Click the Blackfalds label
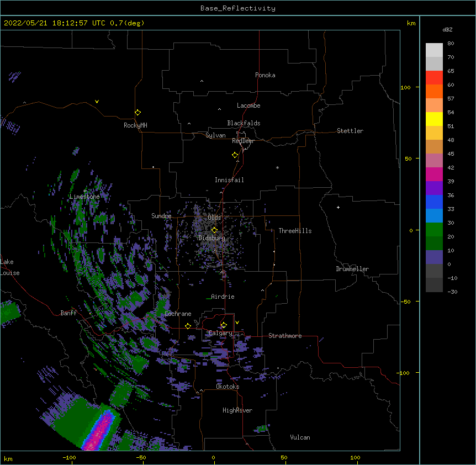The height and width of the screenshot is (465, 476). 244,123
